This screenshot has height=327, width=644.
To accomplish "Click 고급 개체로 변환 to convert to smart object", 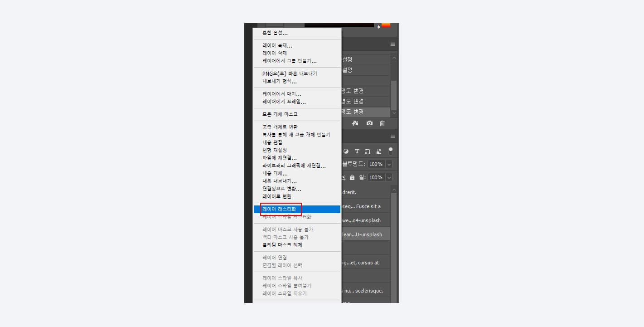I will 280,127.
